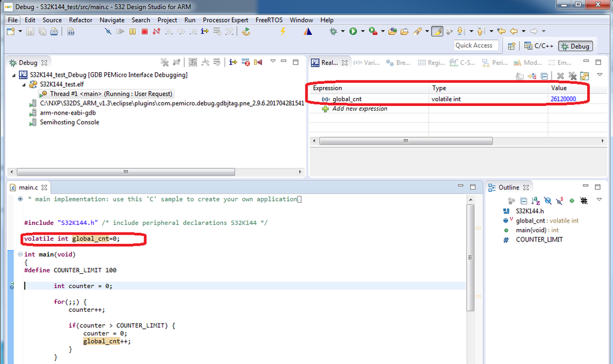Click the Run External Tools icon
This screenshot has width=613, height=364.
tap(373, 31)
